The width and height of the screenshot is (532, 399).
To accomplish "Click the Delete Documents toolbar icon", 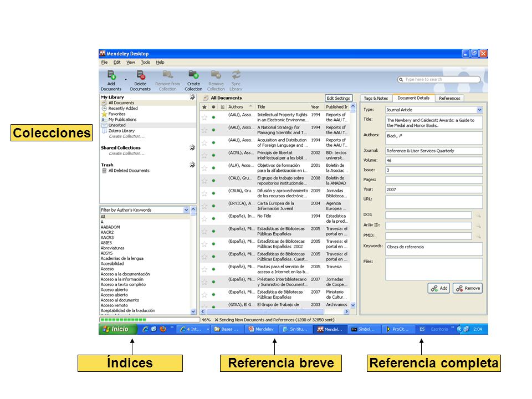I will click(x=140, y=75).
